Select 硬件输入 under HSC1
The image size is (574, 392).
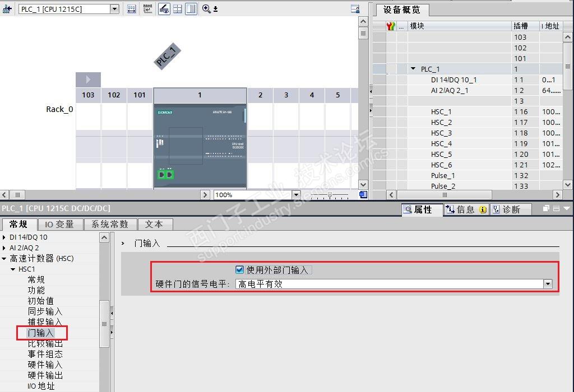click(x=45, y=365)
